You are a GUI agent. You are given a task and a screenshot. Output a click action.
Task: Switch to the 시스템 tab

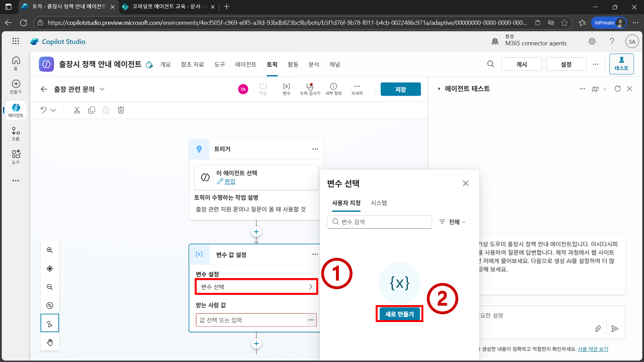pyautogui.click(x=379, y=203)
